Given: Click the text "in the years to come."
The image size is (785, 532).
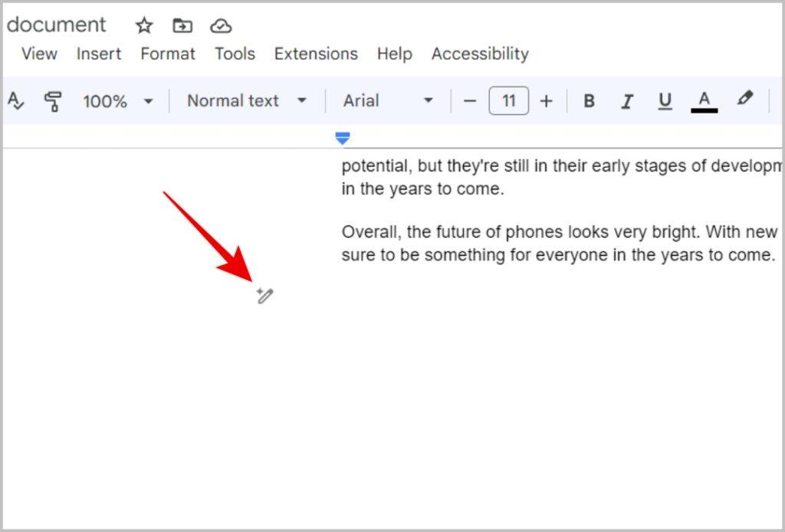Looking at the screenshot, I should pyautogui.click(x=422, y=189).
